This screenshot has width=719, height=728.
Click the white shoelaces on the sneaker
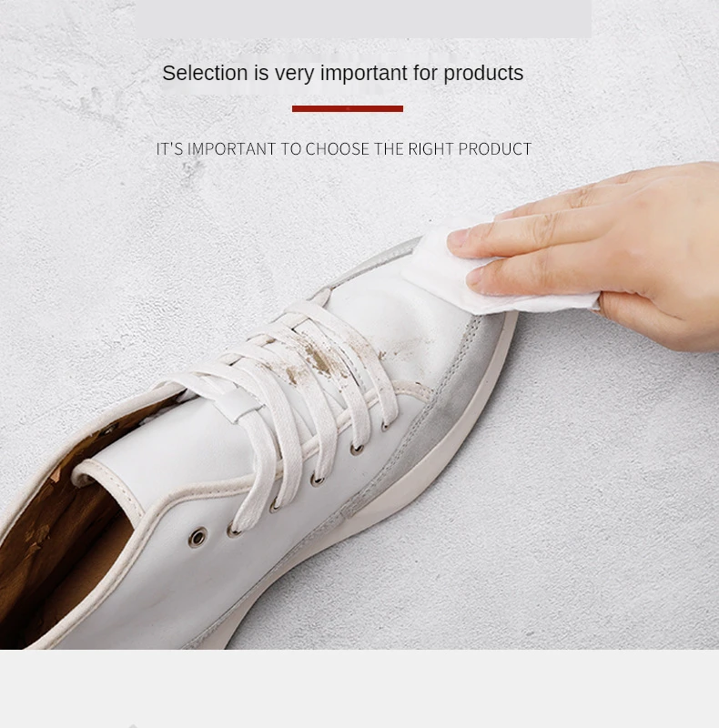point(298,404)
